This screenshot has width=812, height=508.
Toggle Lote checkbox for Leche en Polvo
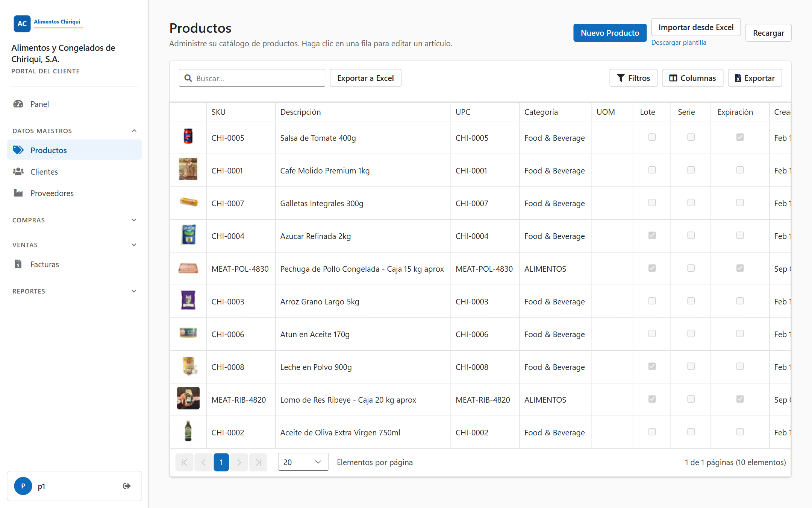[652, 367]
